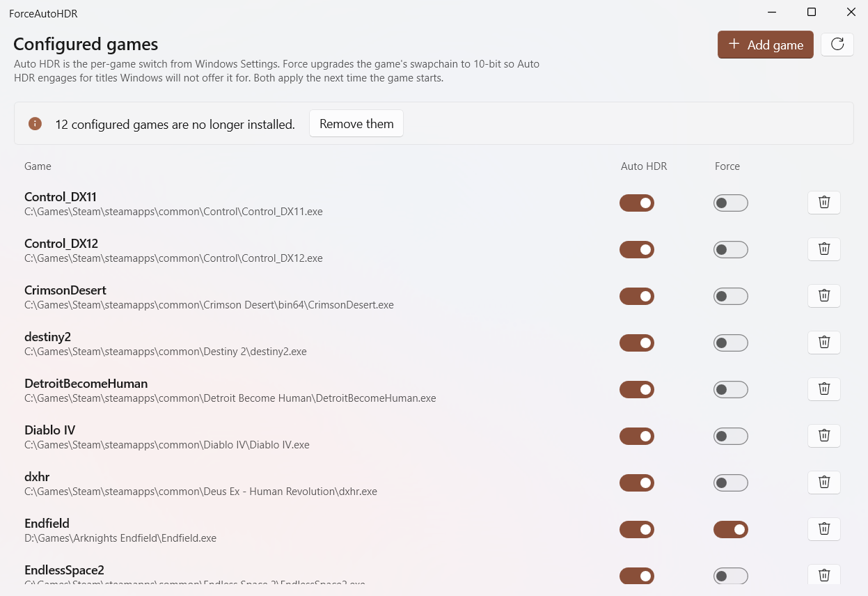Click the Control_DX11.exe file path
868x596 pixels.
173,212
